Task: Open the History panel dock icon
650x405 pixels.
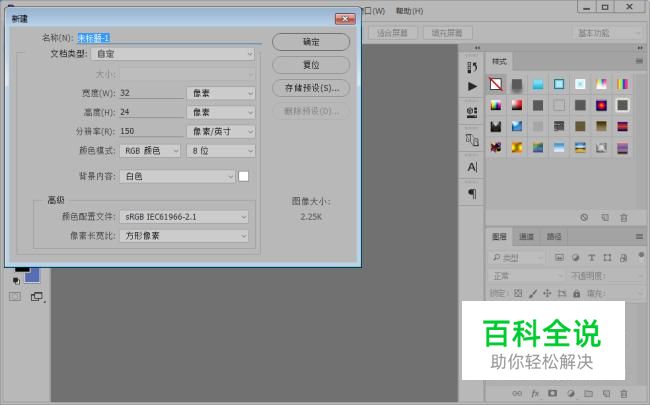Action: coord(472,67)
